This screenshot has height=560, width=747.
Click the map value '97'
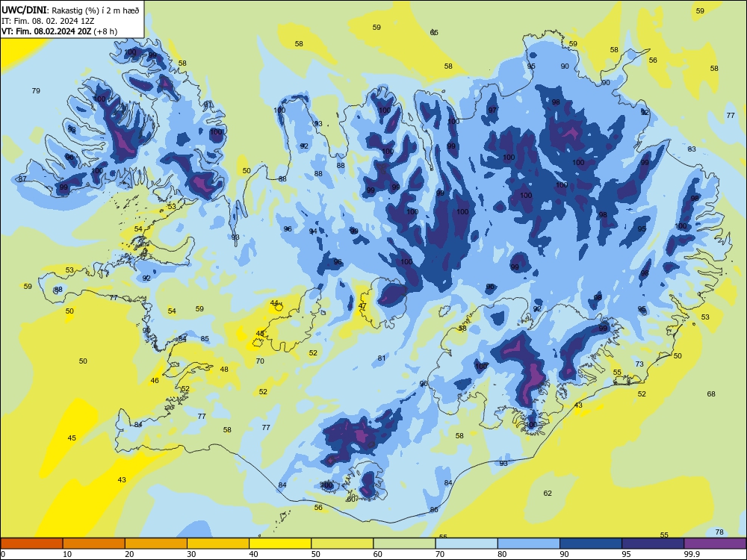[x=492, y=110]
